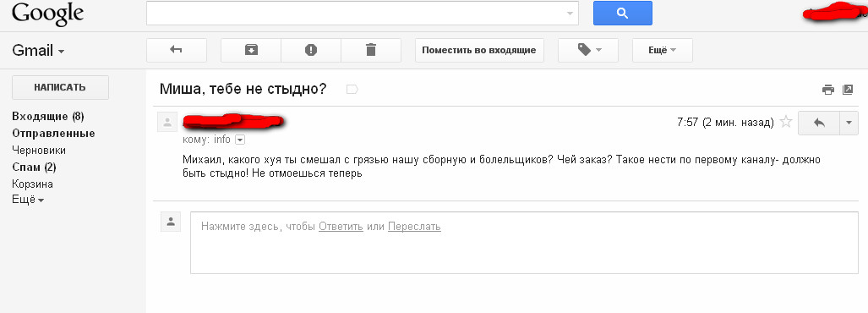
Task: Open more reply options dropdown
Action: tap(849, 123)
